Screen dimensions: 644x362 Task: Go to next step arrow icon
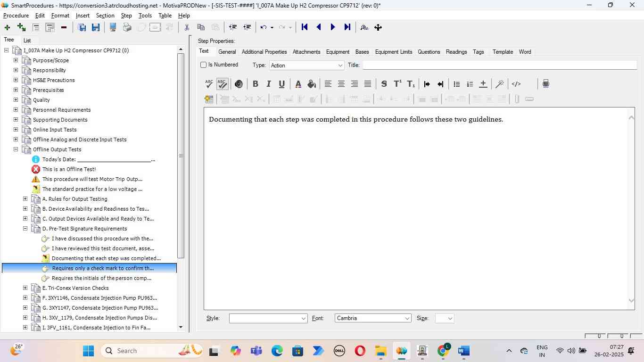[x=333, y=27]
